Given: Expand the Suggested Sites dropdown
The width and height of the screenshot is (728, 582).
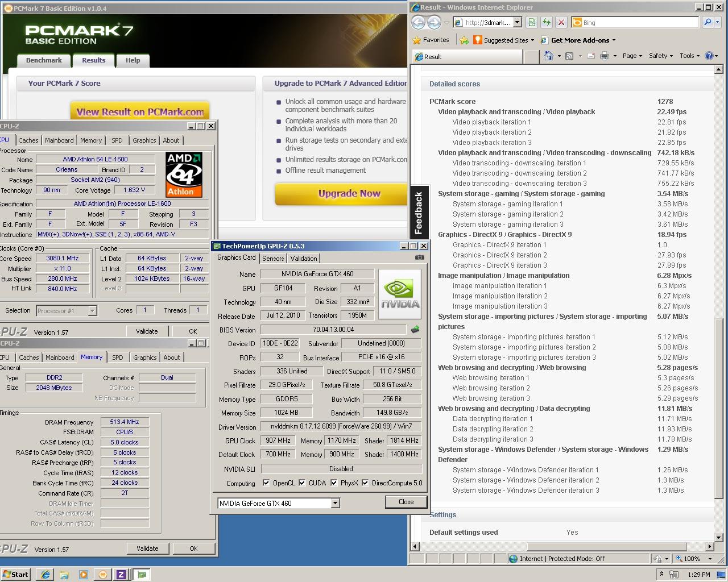Looking at the screenshot, I should tap(532, 40).
